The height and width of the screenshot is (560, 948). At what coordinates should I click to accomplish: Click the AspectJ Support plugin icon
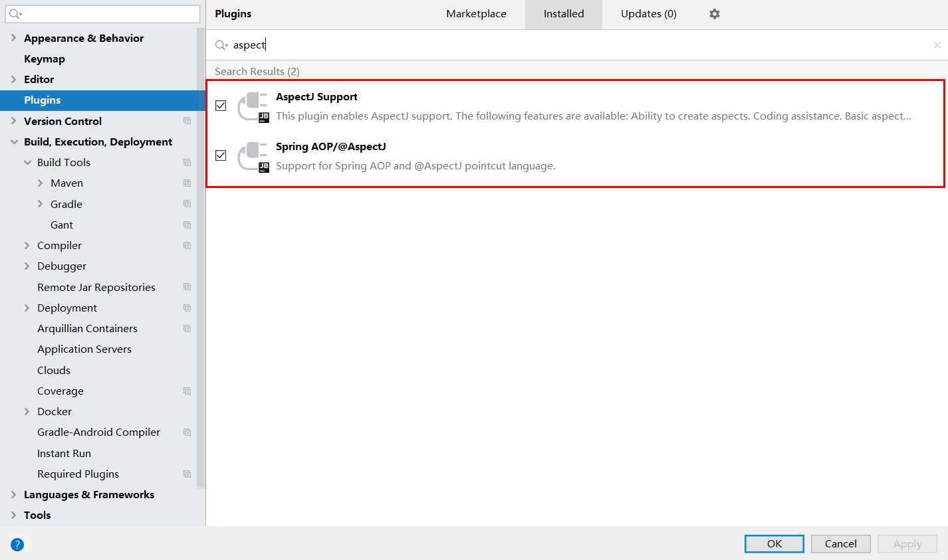[253, 106]
